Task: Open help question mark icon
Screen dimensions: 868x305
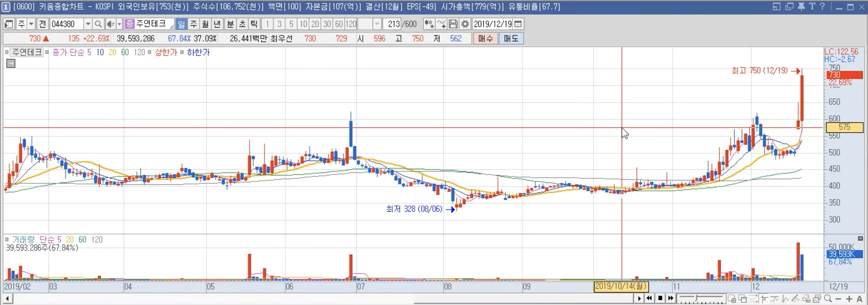Action: pos(822,6)
